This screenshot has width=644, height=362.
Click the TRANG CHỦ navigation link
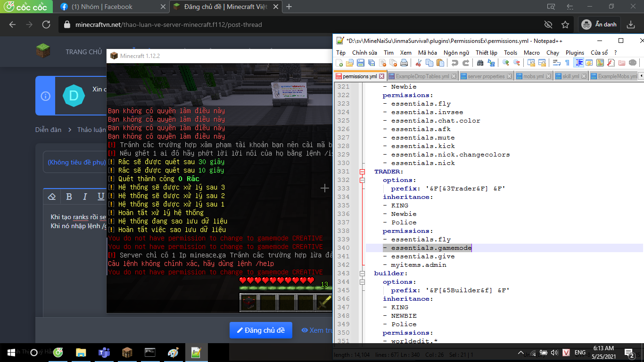click(83, 52)
